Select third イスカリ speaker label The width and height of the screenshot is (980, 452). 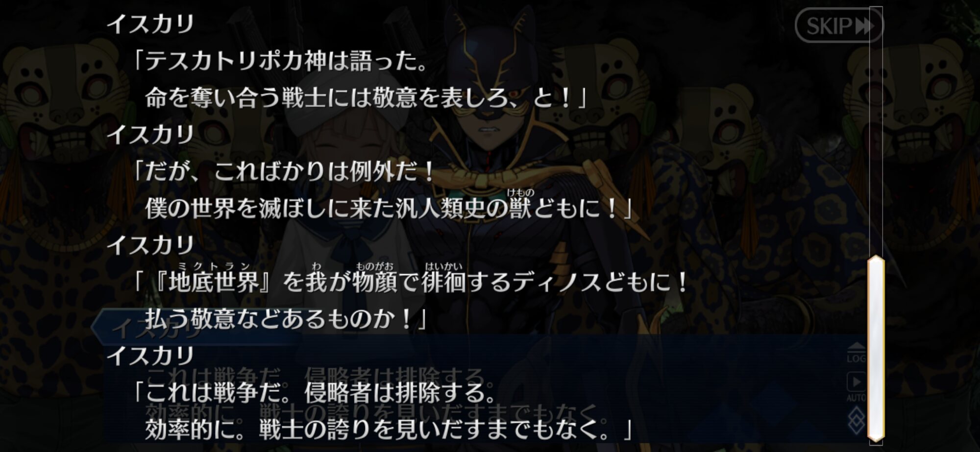pos(151,245)
